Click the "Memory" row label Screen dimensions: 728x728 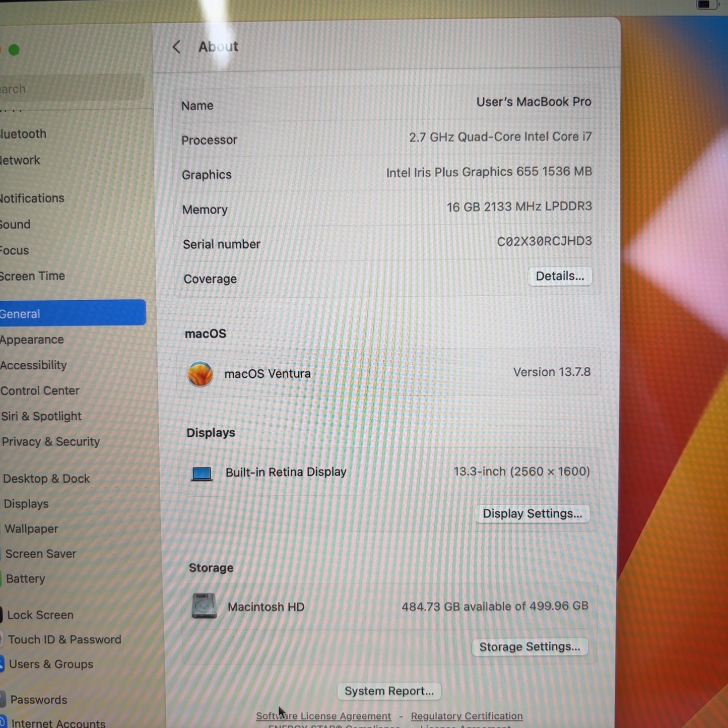[x=205, y=210]
